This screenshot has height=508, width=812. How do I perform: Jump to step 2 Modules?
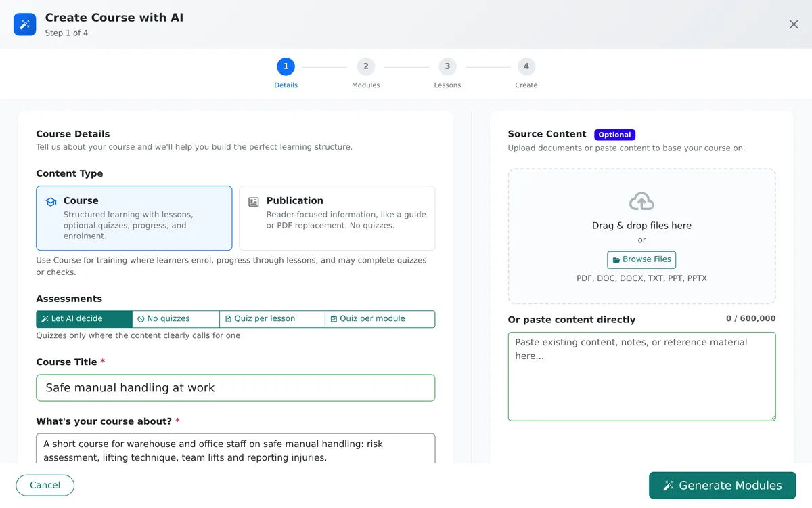click(366, 73)
